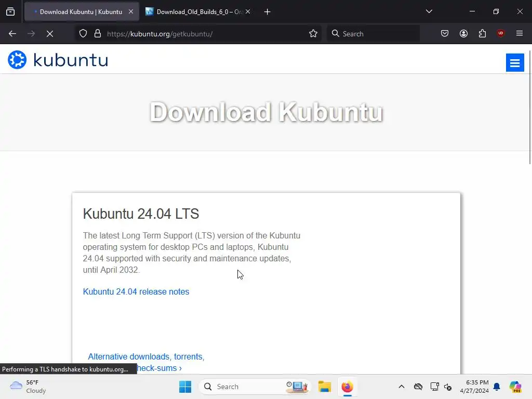Image resolution: width=532 pixels, height=399 pixels.
Task: Open Copilot preview icon
Action: [515, 387]
